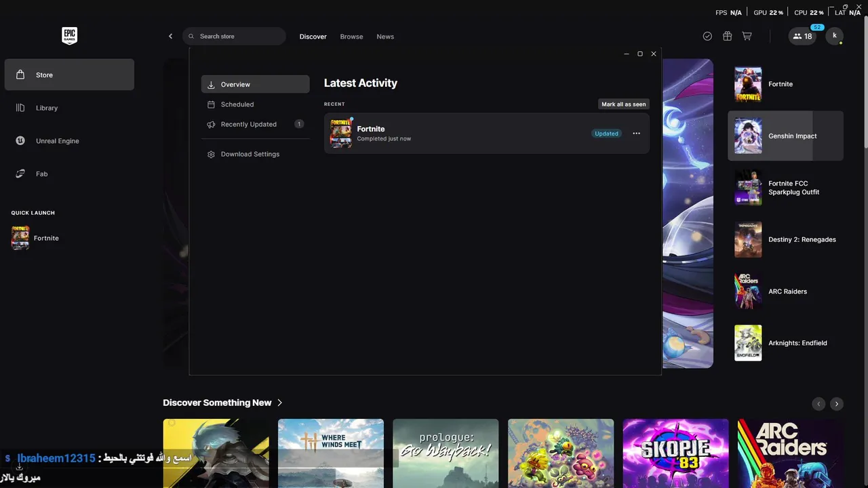Click the Recently Updated count badge

pyautogui.click(x=299, y=124)
